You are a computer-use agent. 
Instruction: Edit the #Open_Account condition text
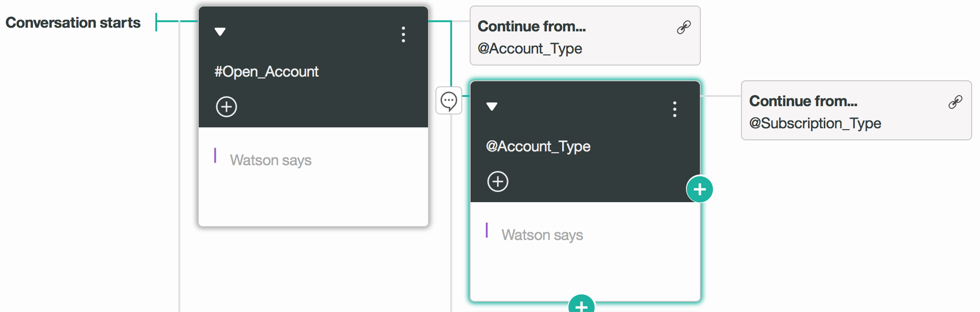coord(266,72)
